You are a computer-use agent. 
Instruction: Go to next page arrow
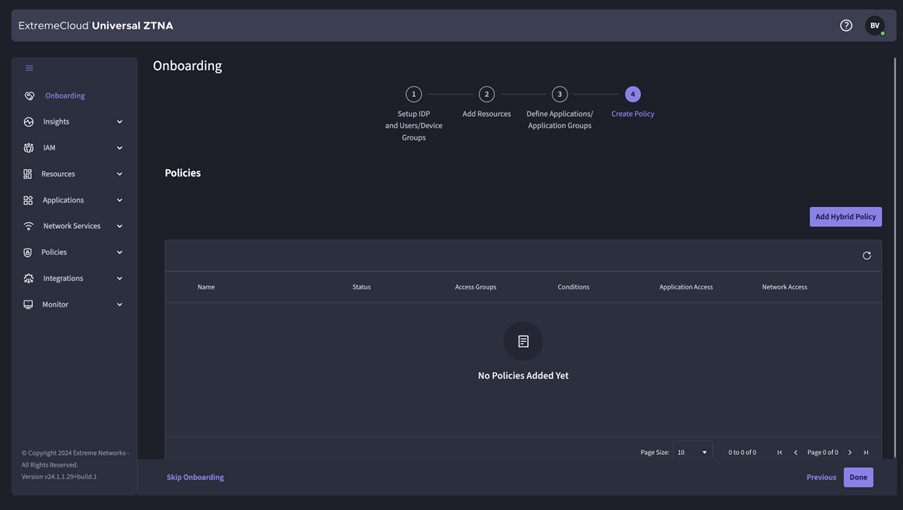tap(850, 453)
